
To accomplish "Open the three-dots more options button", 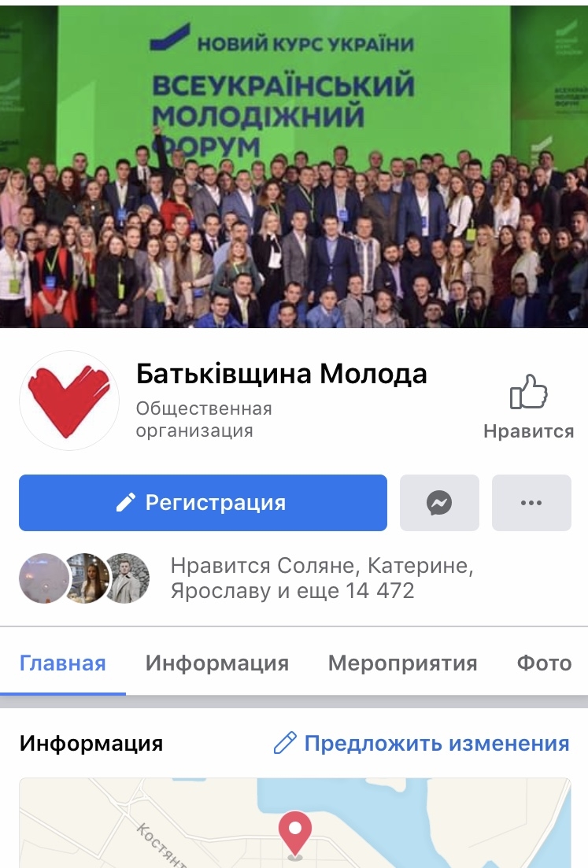I will point(531,503).
